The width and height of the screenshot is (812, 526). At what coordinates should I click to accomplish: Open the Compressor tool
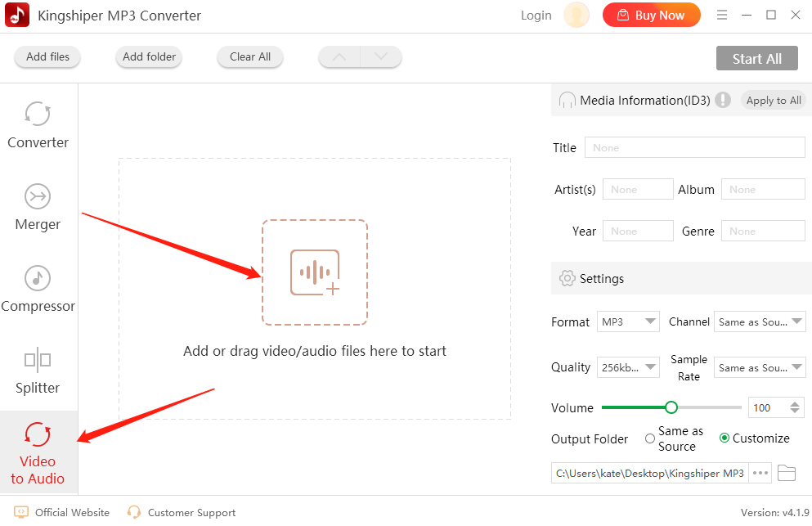[38, 289]
